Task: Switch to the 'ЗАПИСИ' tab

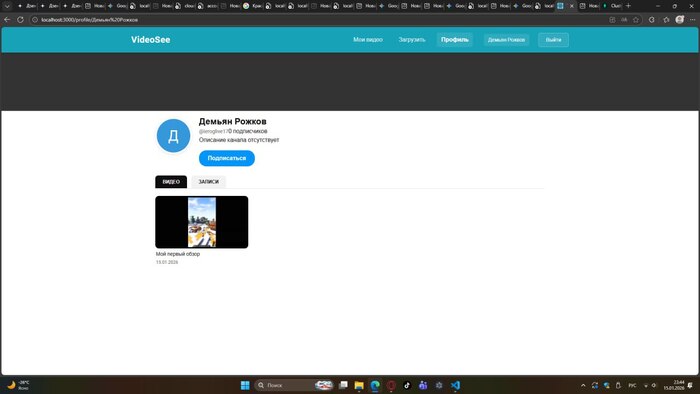Action: (208, 182)
